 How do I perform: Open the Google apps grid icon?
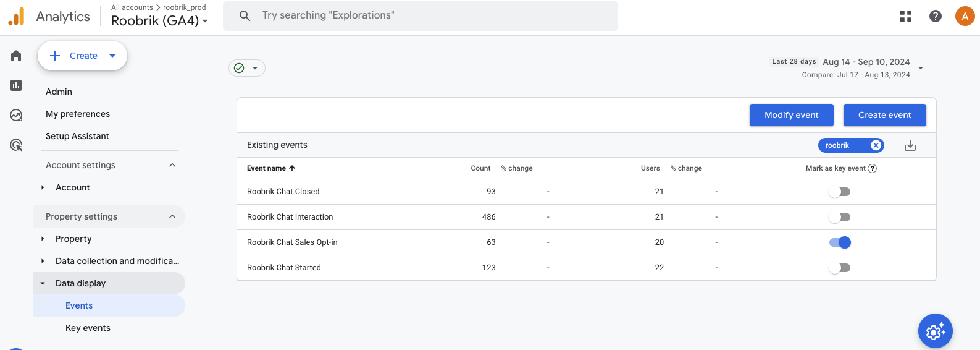906,16
